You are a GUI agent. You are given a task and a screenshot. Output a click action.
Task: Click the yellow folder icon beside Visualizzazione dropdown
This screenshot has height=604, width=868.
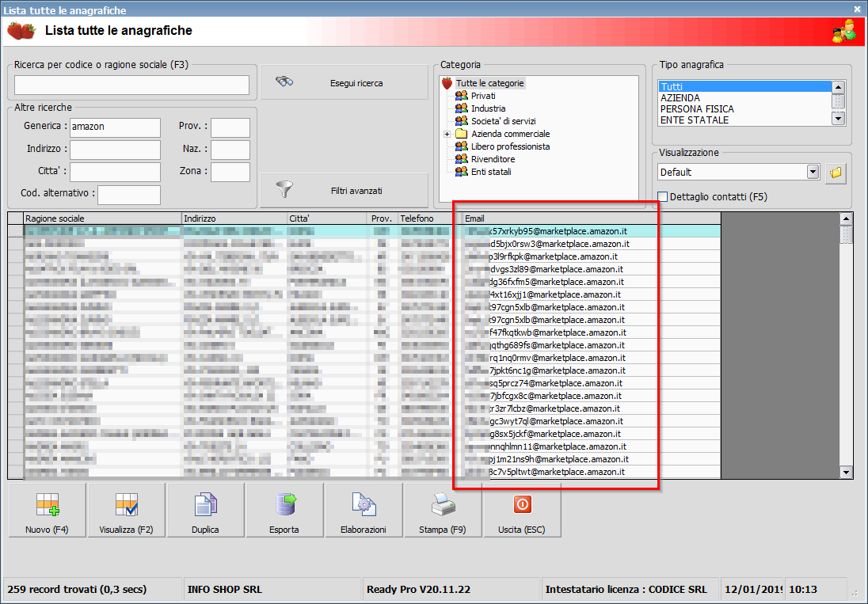(836, 173)
